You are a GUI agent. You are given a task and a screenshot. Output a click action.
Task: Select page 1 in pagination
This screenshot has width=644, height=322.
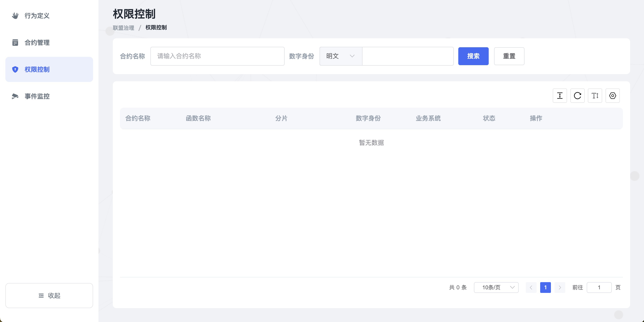tap(545, 288)
